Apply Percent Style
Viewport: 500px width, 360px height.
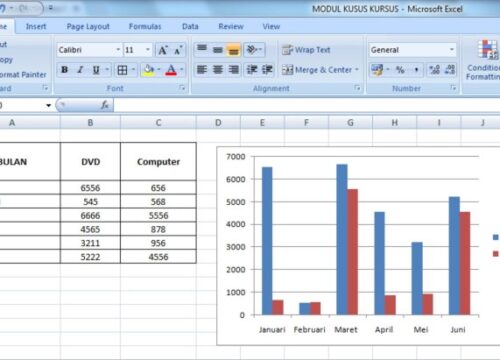pos(400,70)
